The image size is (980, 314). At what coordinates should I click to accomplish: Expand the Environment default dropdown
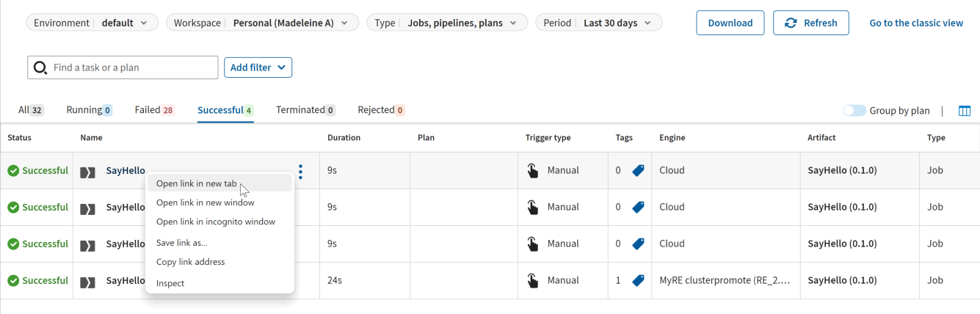tap(92, 23)
